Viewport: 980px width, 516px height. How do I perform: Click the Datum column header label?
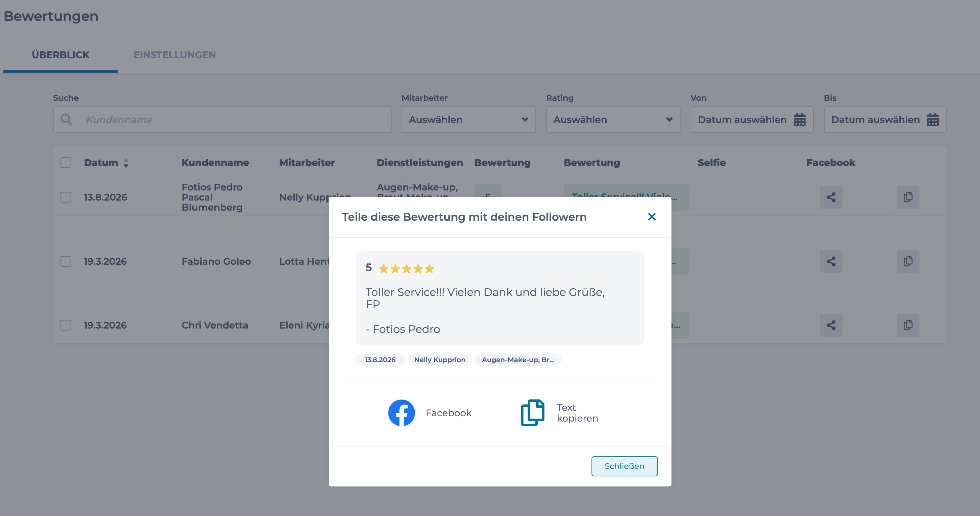pos(101,163)
